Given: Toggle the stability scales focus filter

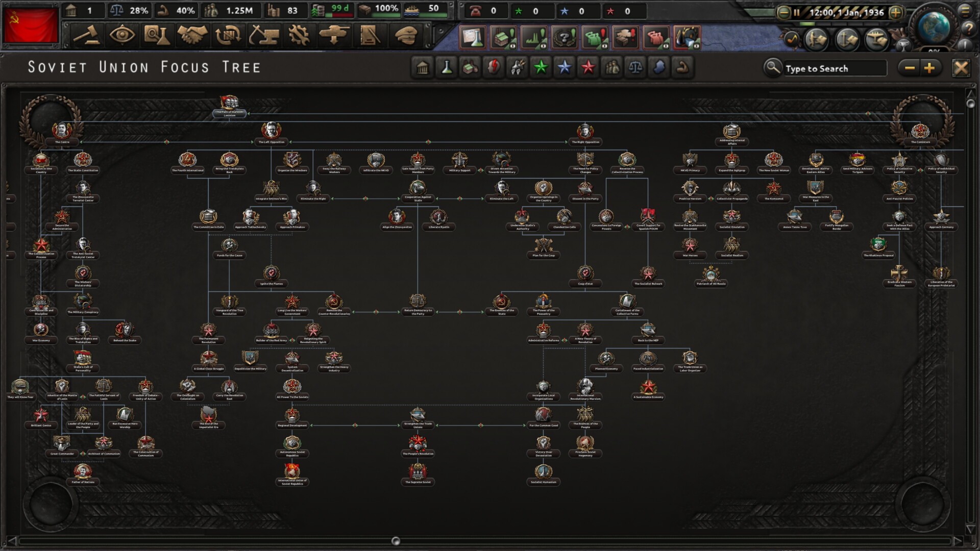Looking at the screenshot, I should click(635, 67).
